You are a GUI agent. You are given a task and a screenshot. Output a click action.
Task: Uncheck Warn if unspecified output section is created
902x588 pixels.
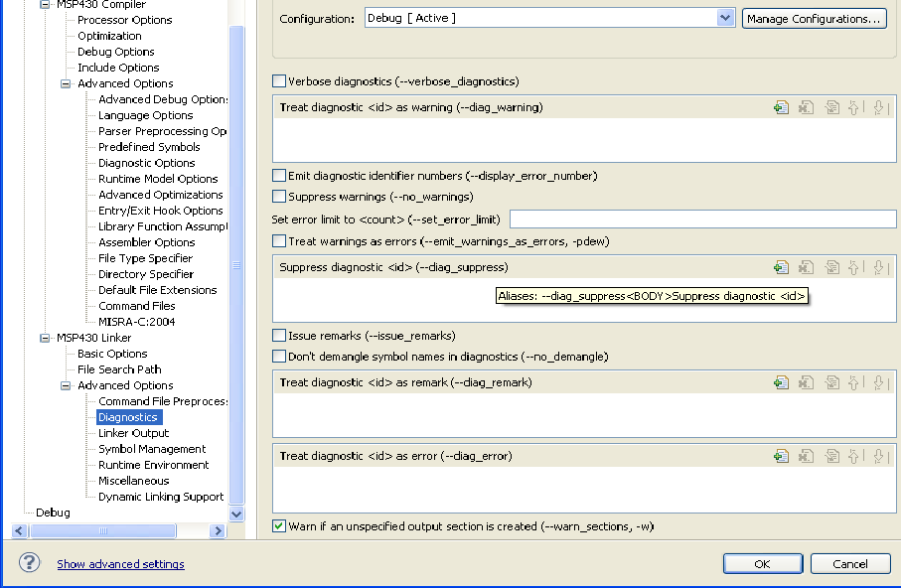pos(279,526)
